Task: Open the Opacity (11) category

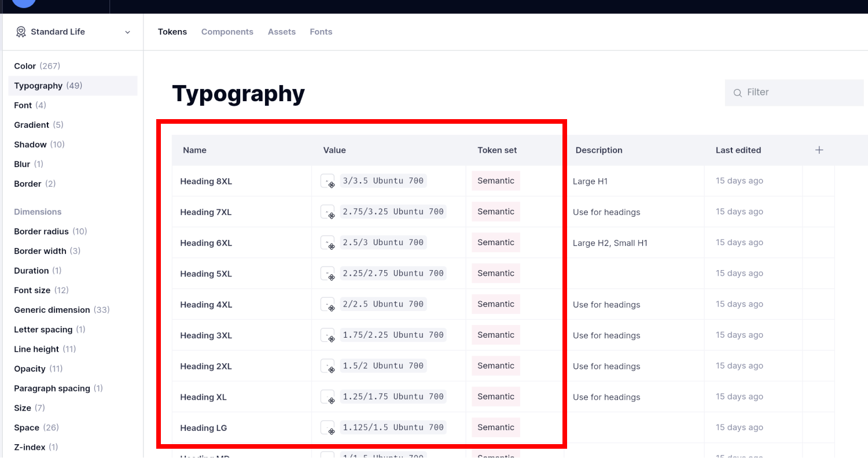Action: [73, 369]
